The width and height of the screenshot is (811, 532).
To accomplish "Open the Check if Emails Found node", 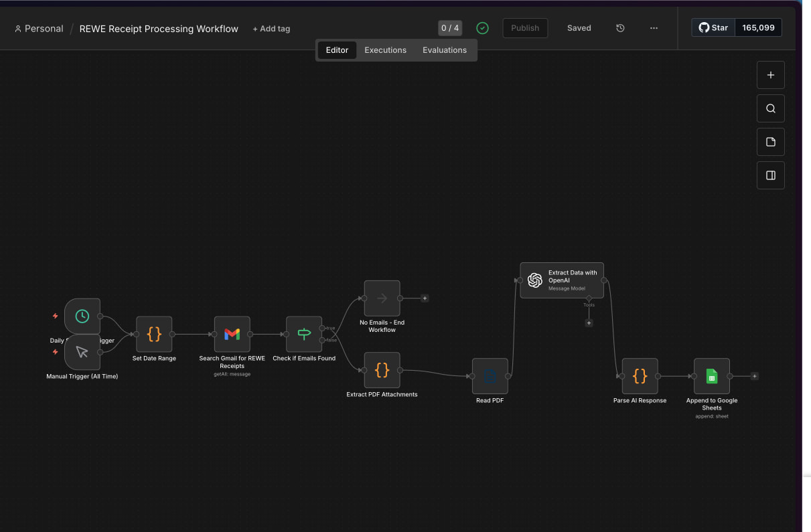I will (x=304, y=334).
